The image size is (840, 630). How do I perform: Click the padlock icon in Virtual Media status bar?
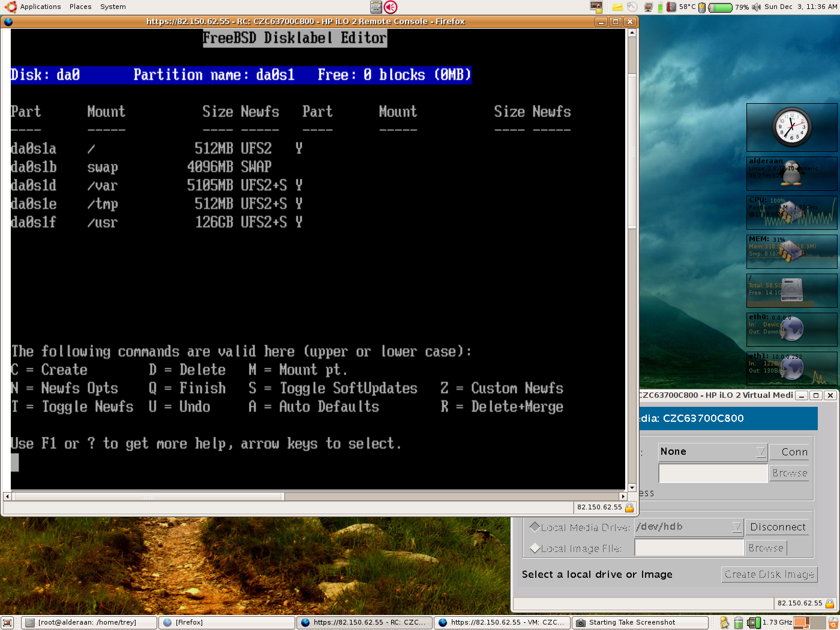point(830,604)
